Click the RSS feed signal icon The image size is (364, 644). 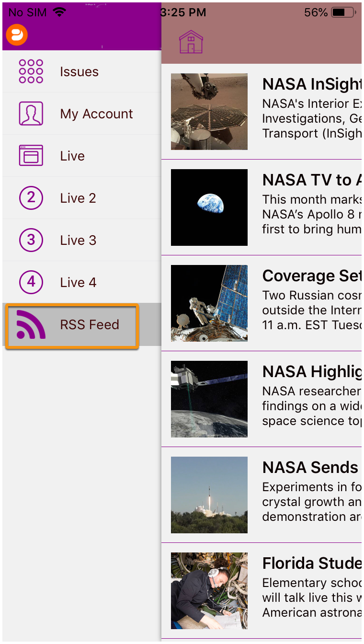31,324
